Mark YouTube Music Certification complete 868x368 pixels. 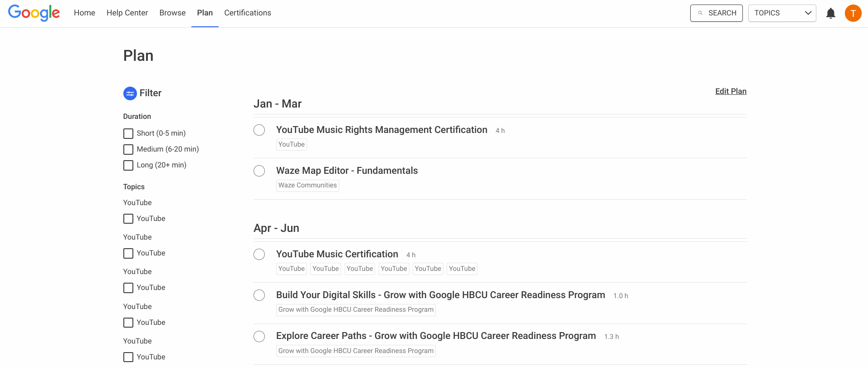tap(259, 254)
